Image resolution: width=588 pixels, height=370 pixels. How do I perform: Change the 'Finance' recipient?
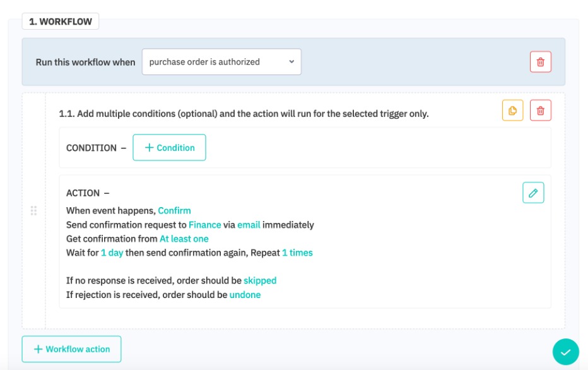204,225
